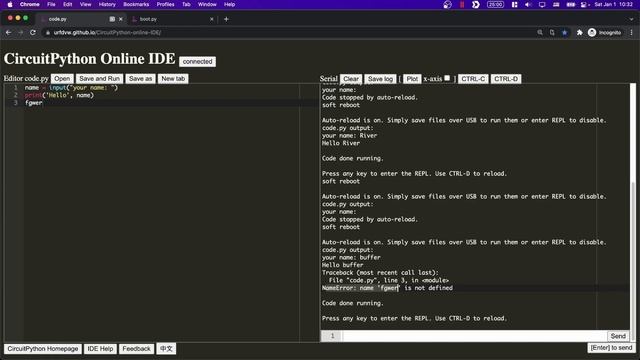Click editor line 2 print statement
The height and width of the screenshot is (360, 640).
pos(59,95)
